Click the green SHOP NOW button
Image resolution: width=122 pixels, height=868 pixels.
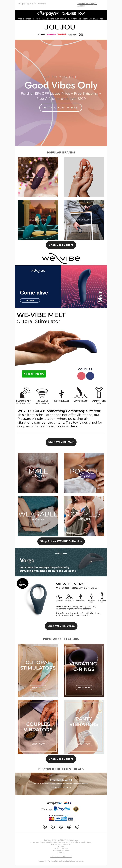tap(34, 374)
